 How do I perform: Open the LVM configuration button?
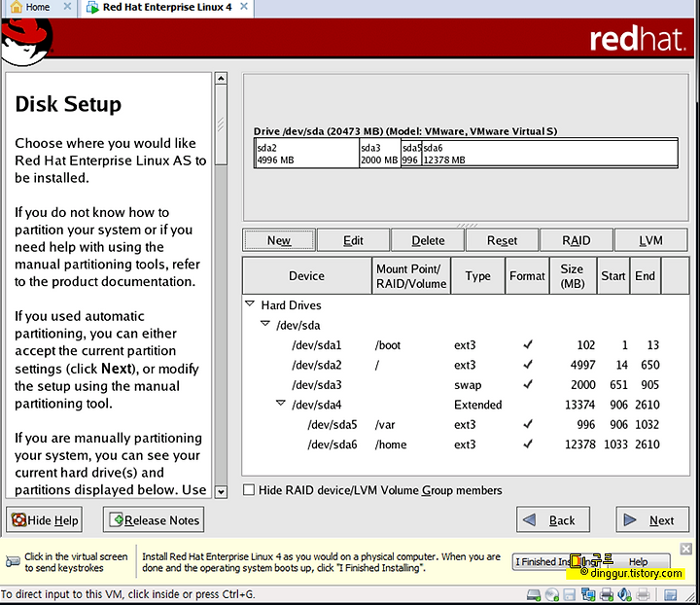(650, 240)
